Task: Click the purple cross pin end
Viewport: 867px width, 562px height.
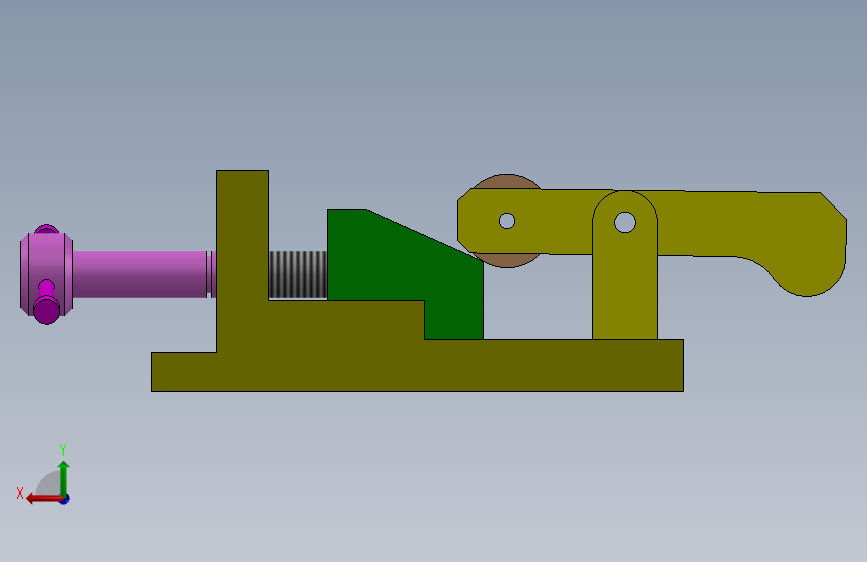Action: coord(46,310)
